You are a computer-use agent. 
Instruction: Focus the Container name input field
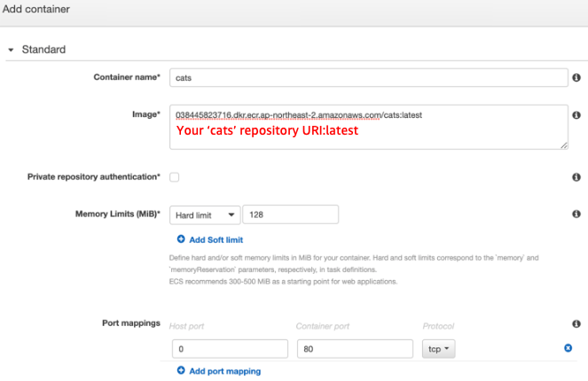pos(369,78)
